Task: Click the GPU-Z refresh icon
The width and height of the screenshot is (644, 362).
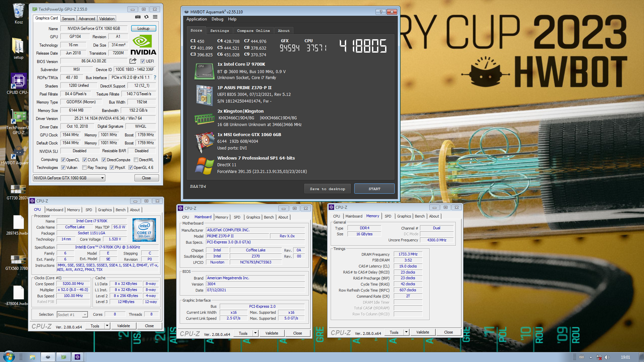Action: tap(146, 17)
